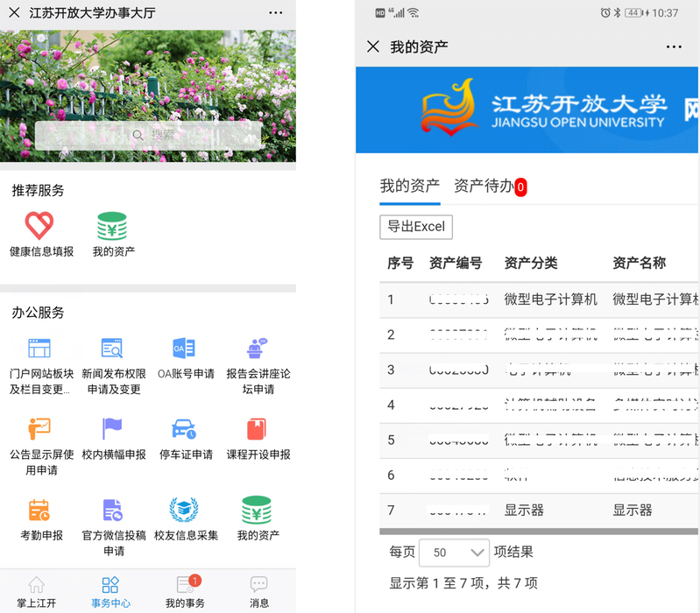Switch to the 资产待办 tab
700x613 pixels.
click(484, 187)
